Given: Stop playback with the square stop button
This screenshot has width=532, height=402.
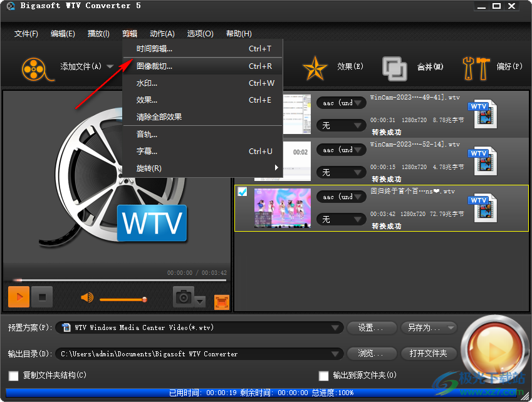Looking at the screenshot, I should 42,297.
